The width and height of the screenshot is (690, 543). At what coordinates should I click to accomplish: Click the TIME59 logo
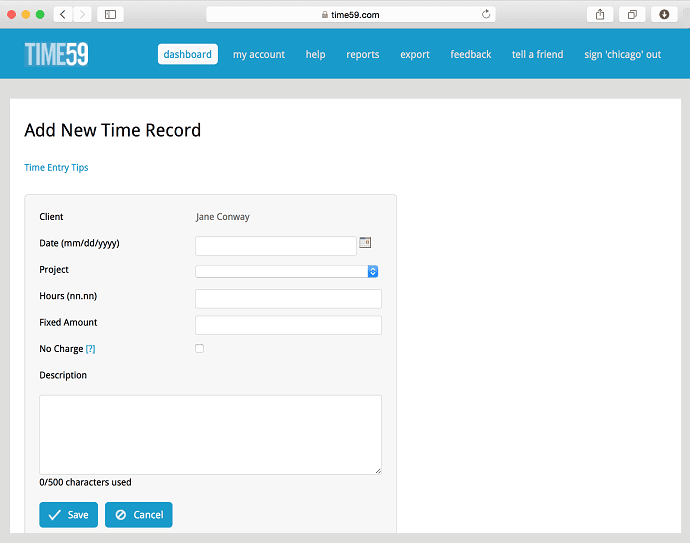[57, 54]
